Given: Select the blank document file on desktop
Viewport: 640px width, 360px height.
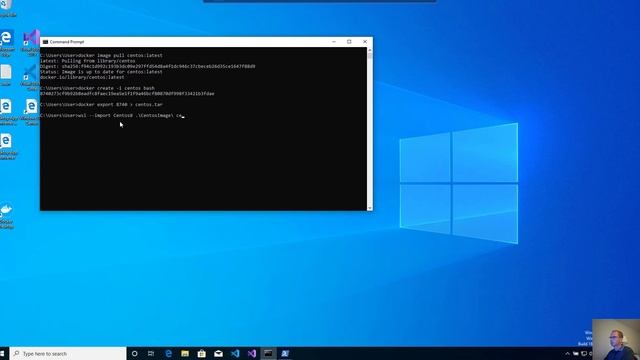Looking at the screenshot, I should [x=6, y=75].
